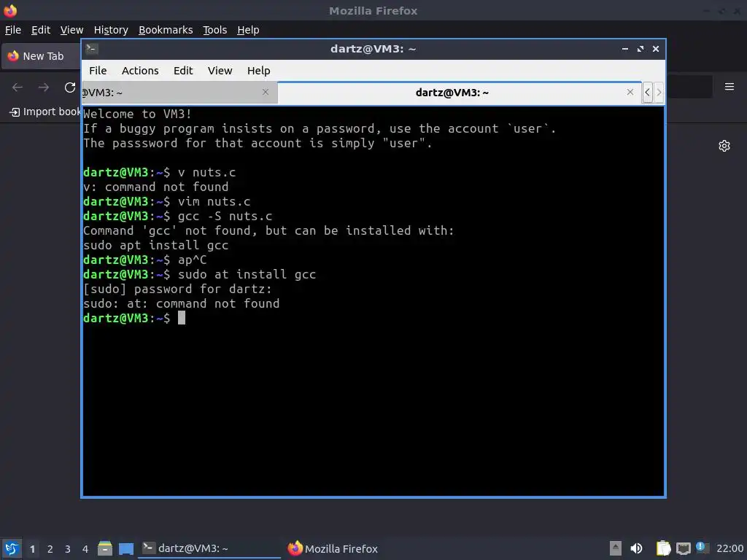The width and height of the screenshot is (747, 560).
Task: Open Firefox View menu
Action: [x=71, y=30]
